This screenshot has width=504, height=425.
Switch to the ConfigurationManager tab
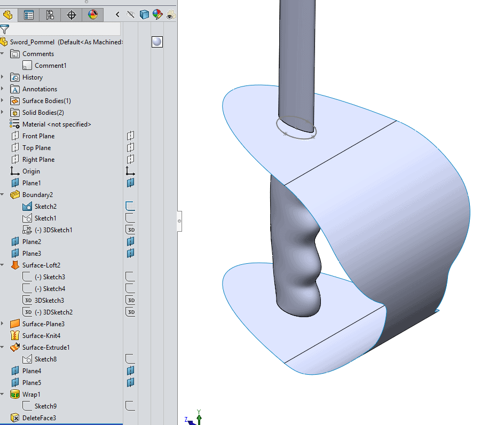coord(50,15)
